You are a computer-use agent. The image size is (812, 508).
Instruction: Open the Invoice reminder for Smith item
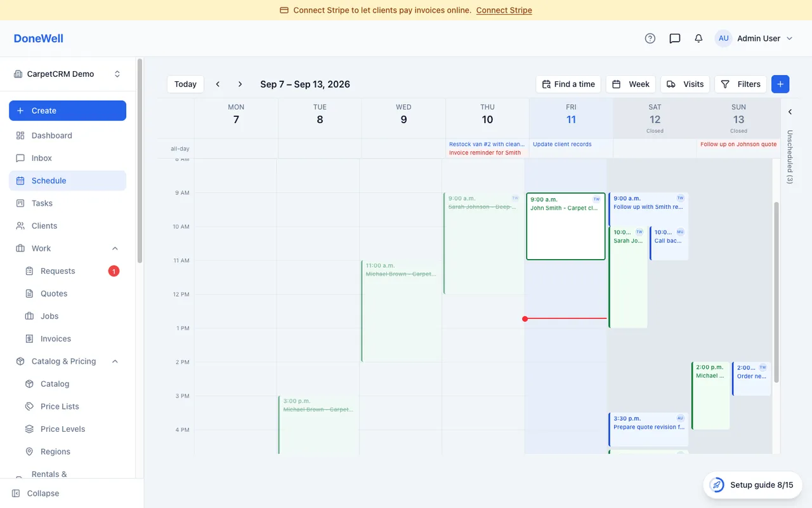coord(485,153)
